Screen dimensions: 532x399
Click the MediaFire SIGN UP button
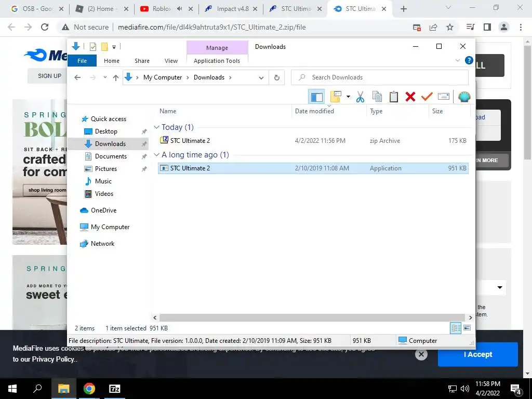coord(49,76)
